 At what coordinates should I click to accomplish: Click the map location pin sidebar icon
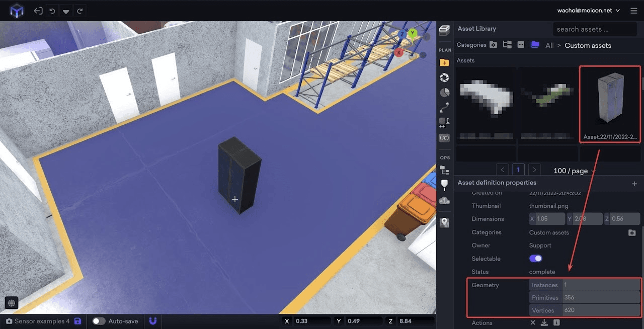444,222
